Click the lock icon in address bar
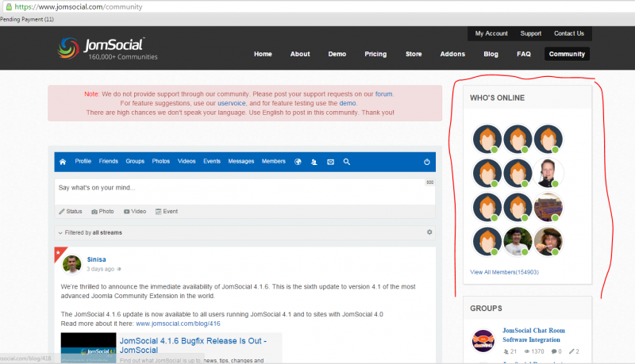This screenshot has height=364, width=635. [9, 7]
